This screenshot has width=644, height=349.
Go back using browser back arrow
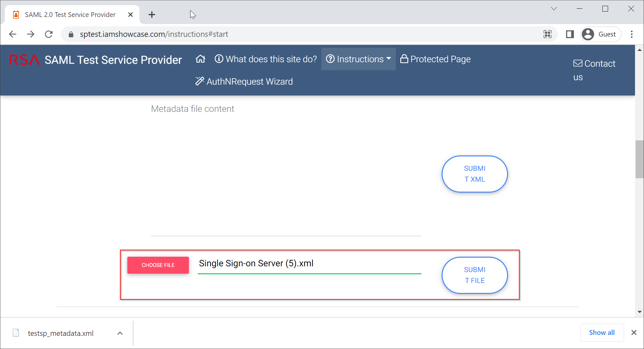coord(13,34)
